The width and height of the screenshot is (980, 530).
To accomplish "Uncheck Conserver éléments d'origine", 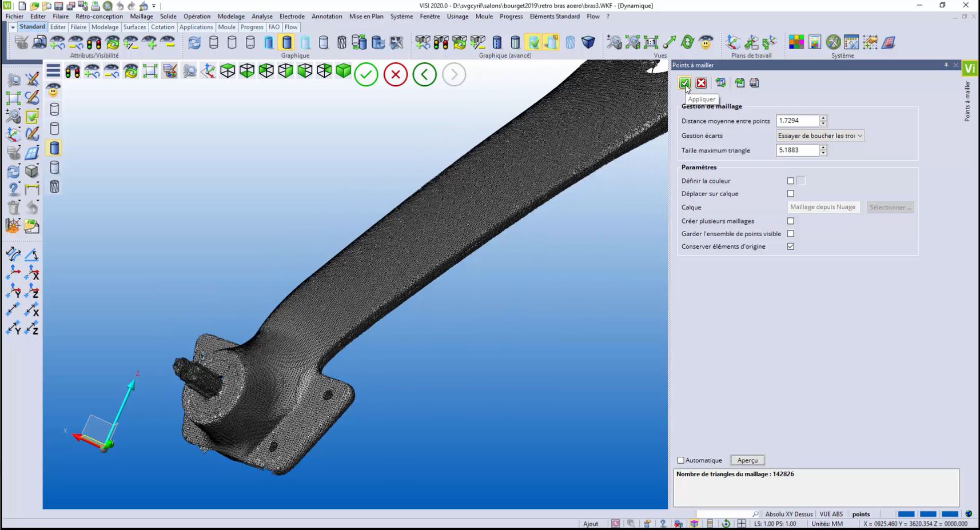I will point(791,246).
